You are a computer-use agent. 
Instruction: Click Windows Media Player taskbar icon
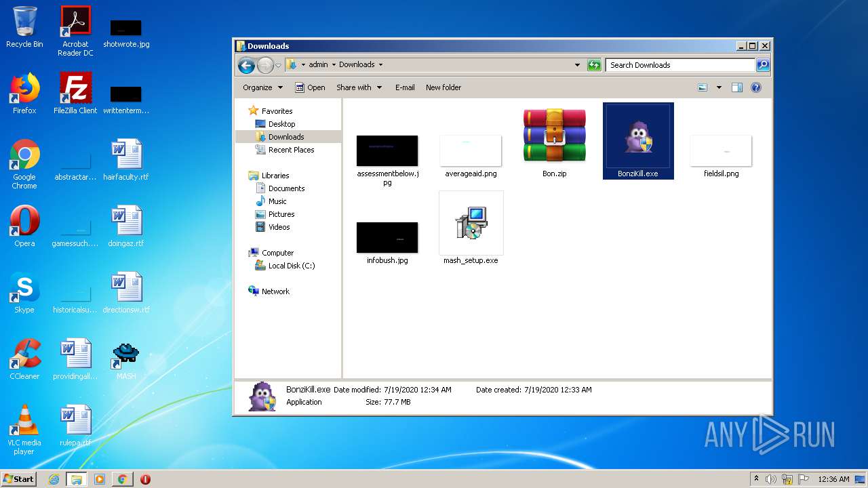point(99,479)
